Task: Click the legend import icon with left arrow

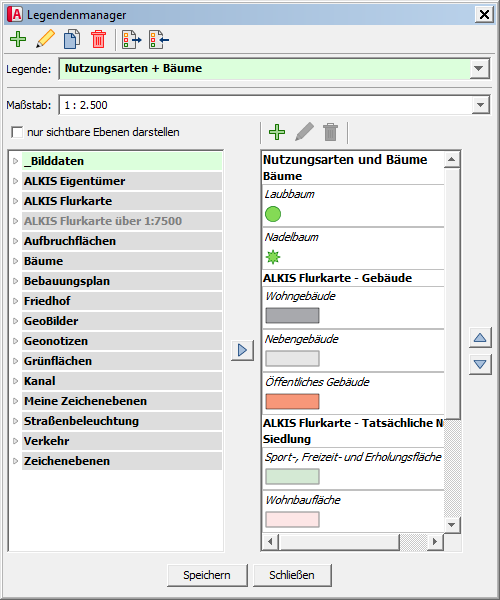Action: coord(159,39)
